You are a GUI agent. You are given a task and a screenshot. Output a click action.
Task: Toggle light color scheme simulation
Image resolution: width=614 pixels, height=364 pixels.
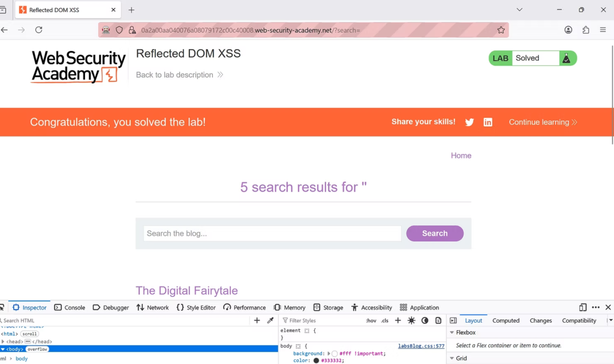411,320
